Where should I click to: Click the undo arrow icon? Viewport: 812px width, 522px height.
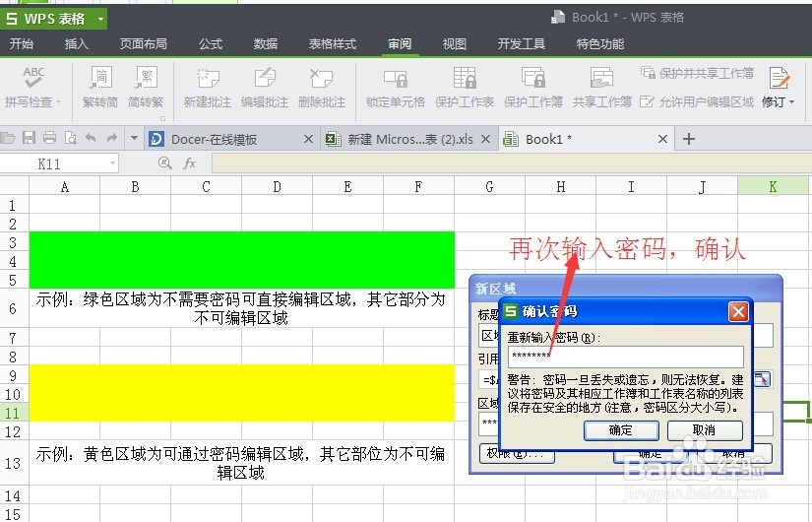[91, 139]
